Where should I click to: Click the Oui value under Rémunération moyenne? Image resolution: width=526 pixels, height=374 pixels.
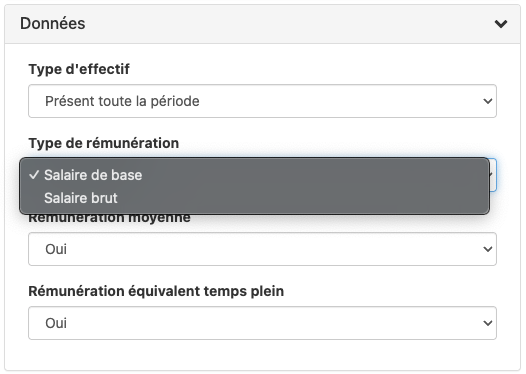[x=56, y=249]
